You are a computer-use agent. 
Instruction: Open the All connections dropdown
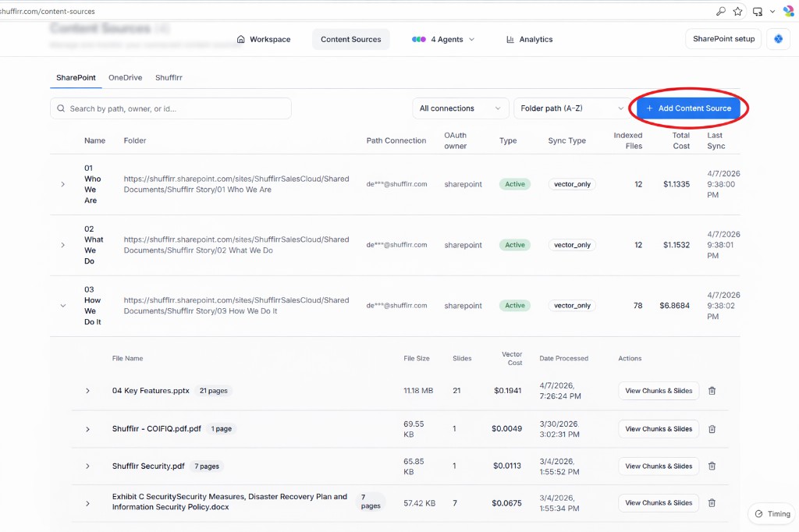460,108
